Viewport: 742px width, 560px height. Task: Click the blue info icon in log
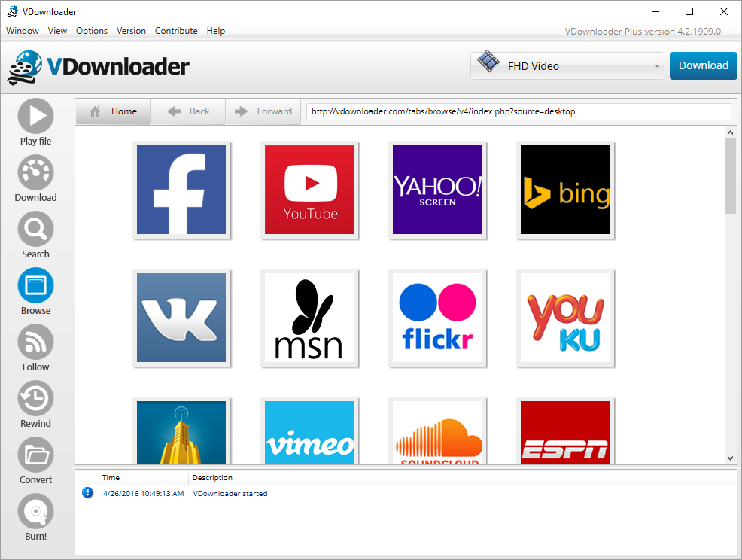87,493
